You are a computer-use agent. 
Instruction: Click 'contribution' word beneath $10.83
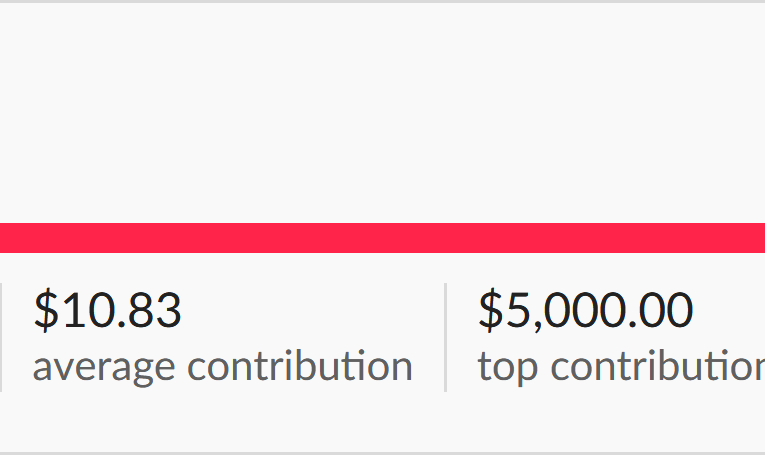[x=300, y=366]
